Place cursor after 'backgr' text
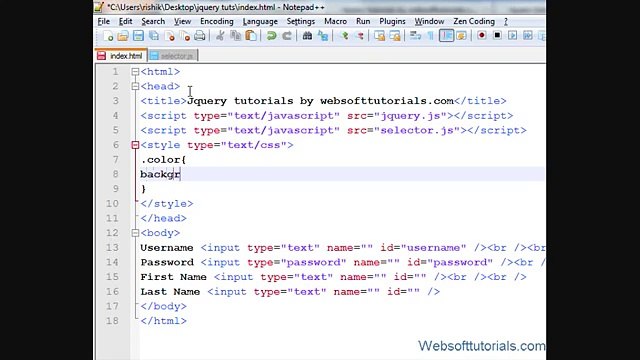 [x=181, y=174]
